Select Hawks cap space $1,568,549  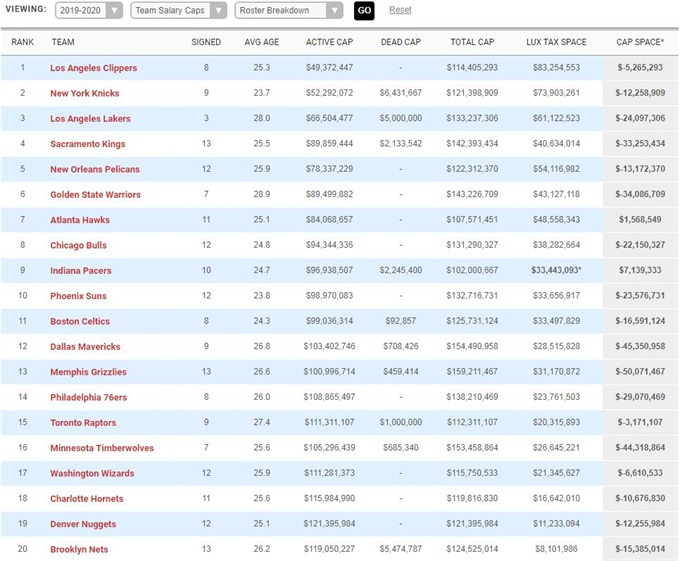(640, 220)
